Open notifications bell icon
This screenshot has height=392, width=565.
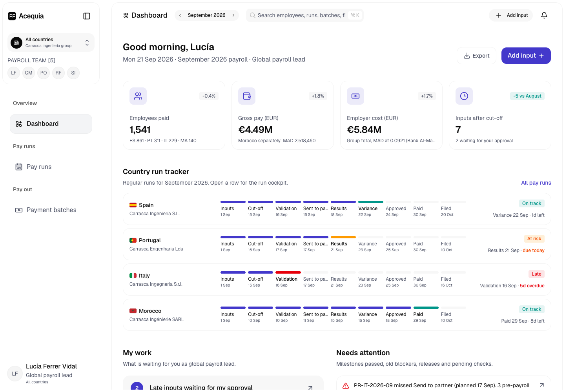(x=544, y=15)
